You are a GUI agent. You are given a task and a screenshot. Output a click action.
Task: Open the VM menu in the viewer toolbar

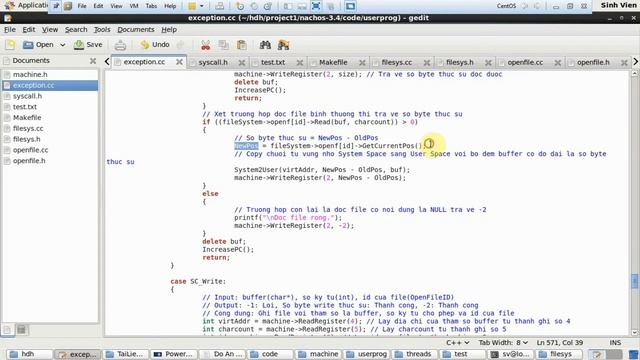(x=133, y=6)
